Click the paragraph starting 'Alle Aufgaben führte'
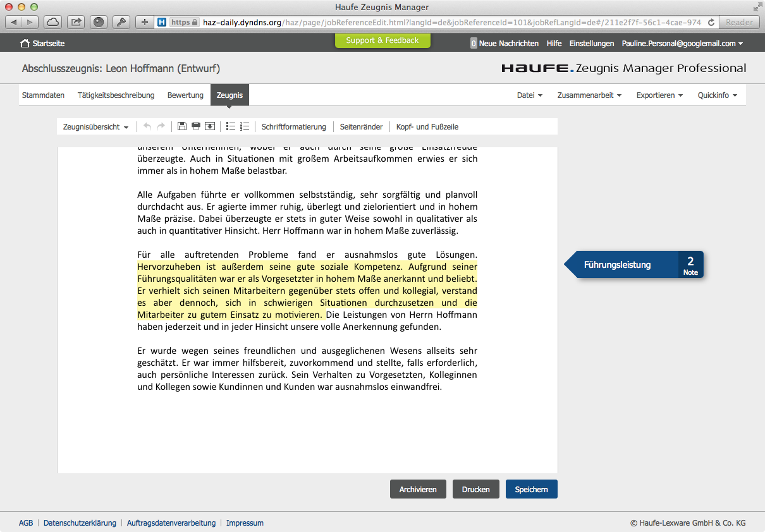Image resolution: width=765 pixels, height=532 pixels. [x=307, y=212]
